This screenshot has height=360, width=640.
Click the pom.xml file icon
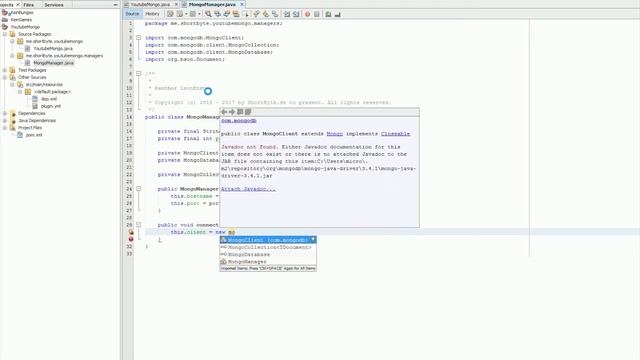20,135
